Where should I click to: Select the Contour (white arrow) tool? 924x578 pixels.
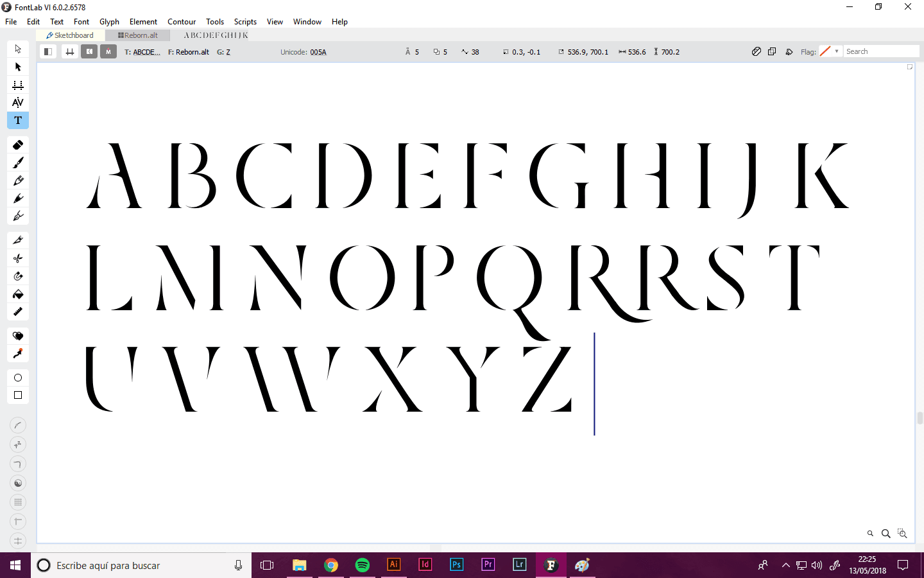18,49
